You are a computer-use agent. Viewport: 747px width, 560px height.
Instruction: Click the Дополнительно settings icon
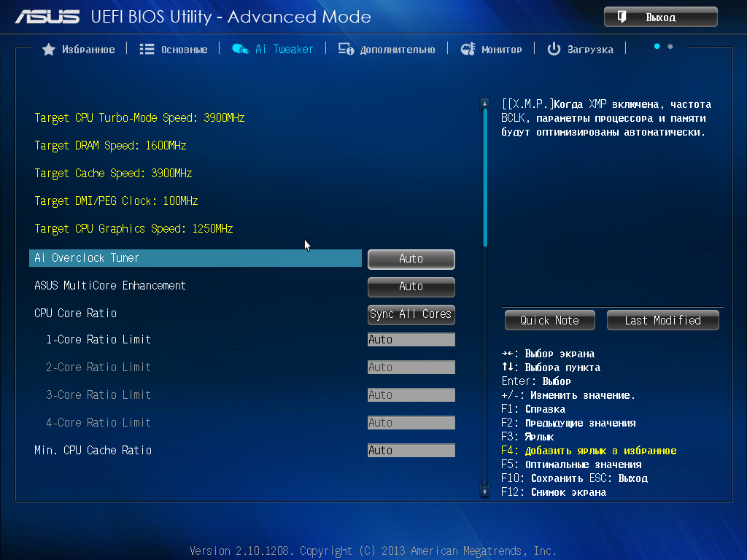pyautogui.click(x=346, y=49)
